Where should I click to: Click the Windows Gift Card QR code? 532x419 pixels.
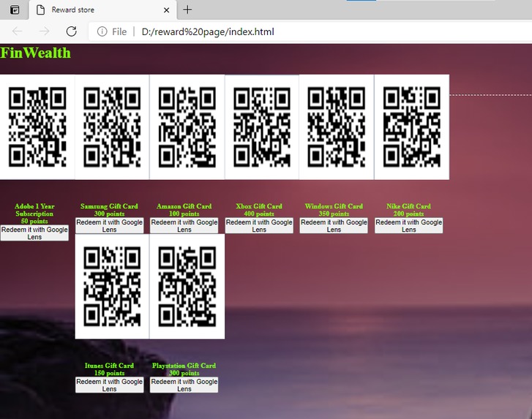coord(337,127)
